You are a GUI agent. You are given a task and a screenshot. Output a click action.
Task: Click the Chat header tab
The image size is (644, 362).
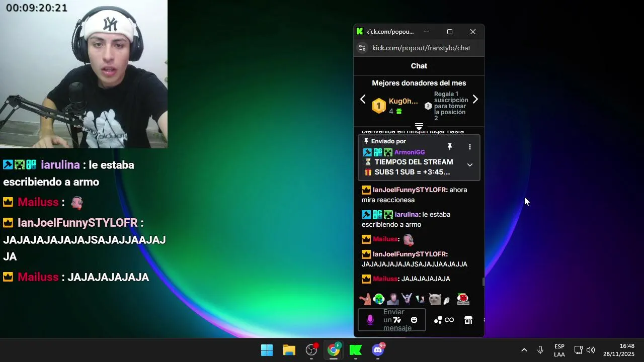(x=419, y=66)
